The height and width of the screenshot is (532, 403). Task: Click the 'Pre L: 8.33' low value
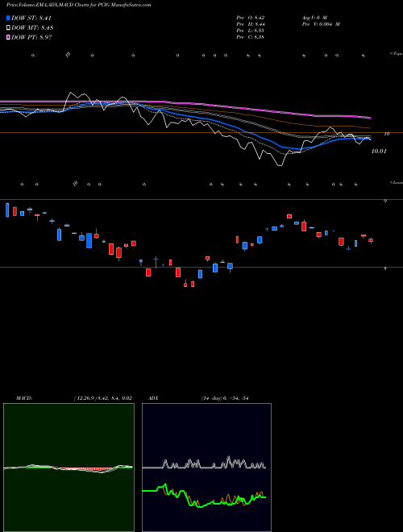(250, 31)
